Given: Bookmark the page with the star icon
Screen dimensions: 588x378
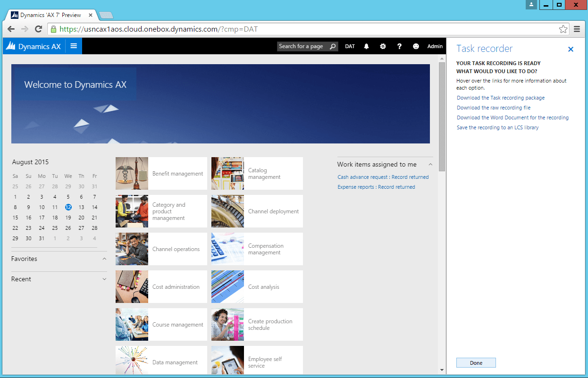Looking at the screenshot, I should pyautogui.click(x=563, y=29).
